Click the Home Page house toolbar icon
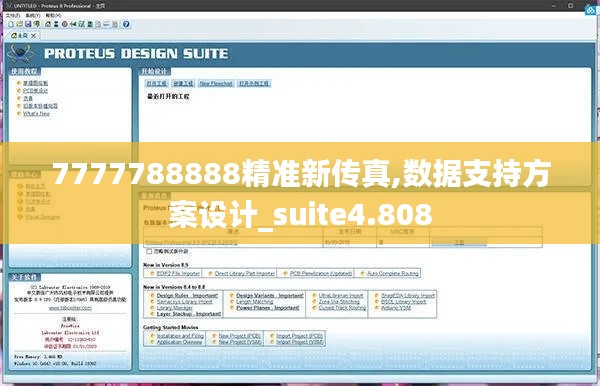600x386 pixels. click(x=48, y=24)
